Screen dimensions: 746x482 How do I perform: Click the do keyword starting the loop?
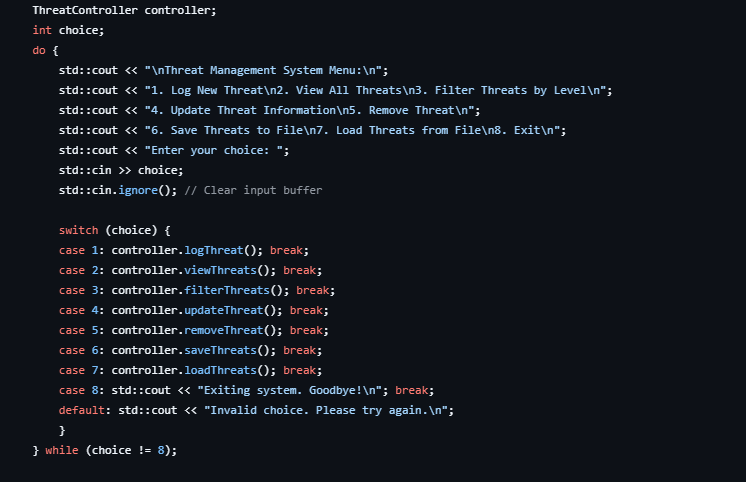coord(38,50)
